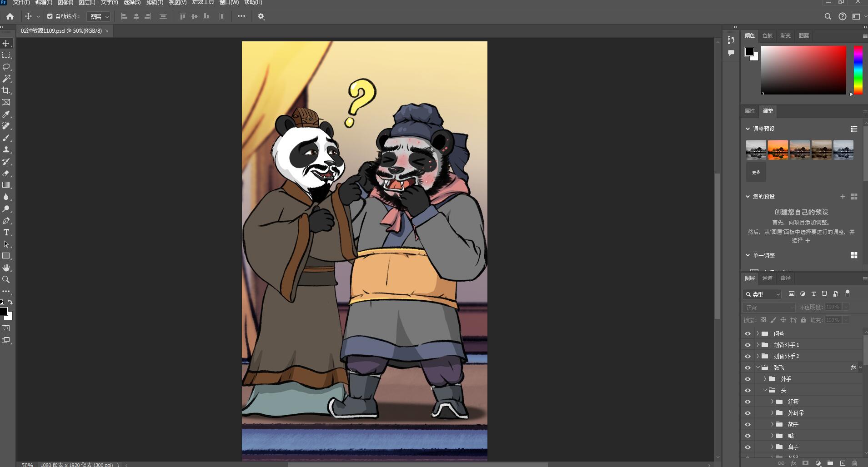Image resolution: width=868 pixels, height=467 pixels.
Task: Collapse the 张飞 layer group
Action: coord(758,368)
